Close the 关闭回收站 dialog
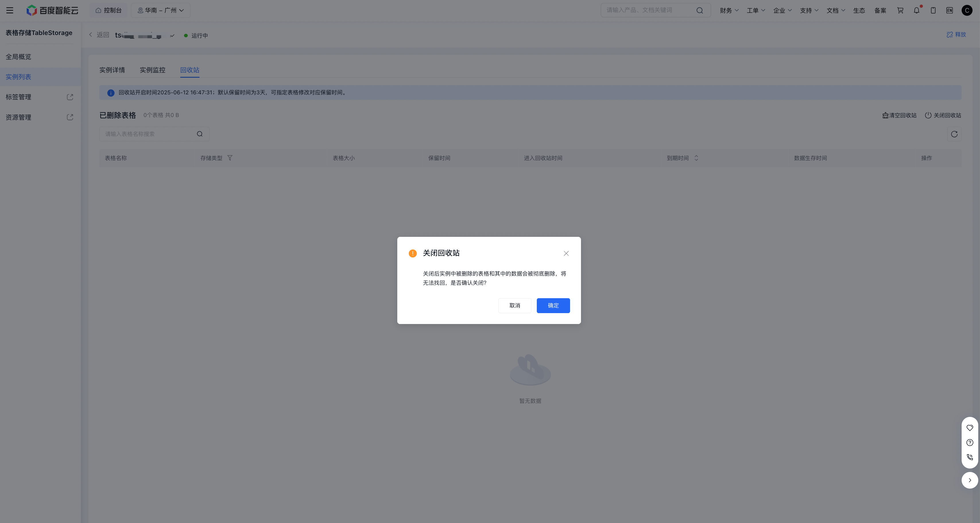The width and height of the screenshot is (980, 523). 566,253
